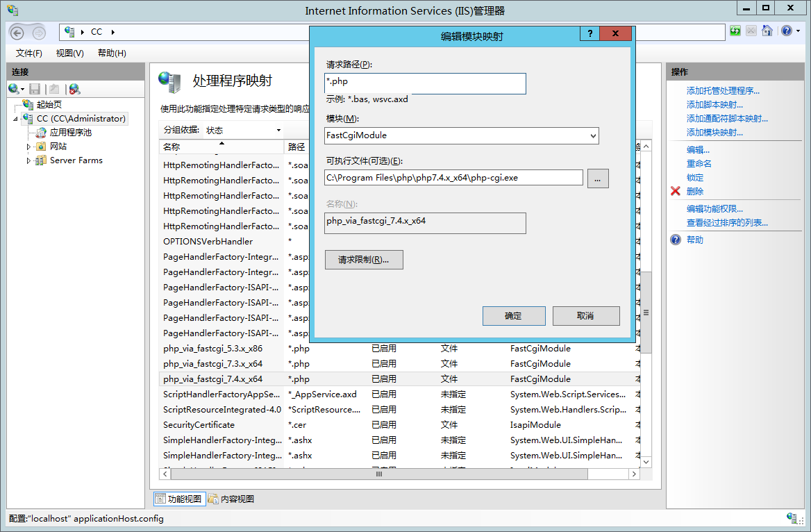Expand the Sites (网站) tree node
The image size is (811, 532).
(28, 147)
